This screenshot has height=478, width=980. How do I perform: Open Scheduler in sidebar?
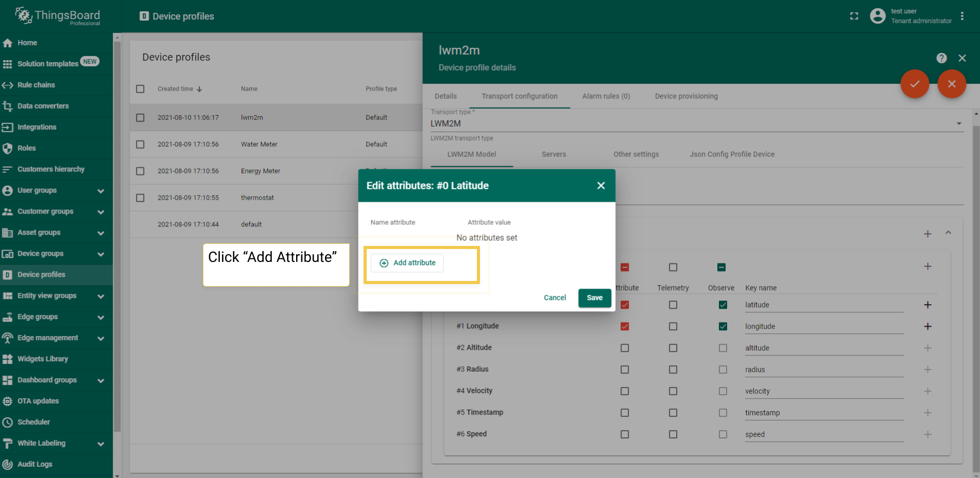(x=56, y=422)
